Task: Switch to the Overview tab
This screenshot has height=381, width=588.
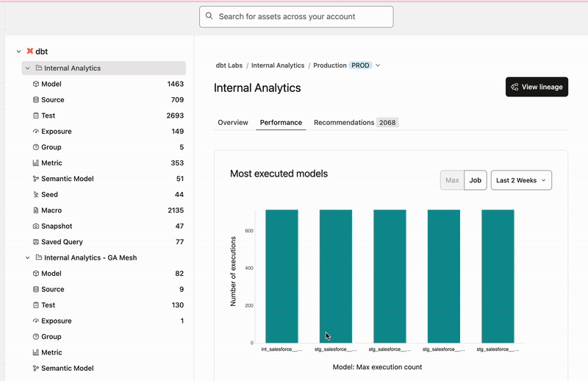Action: click(x=233, y=123)
